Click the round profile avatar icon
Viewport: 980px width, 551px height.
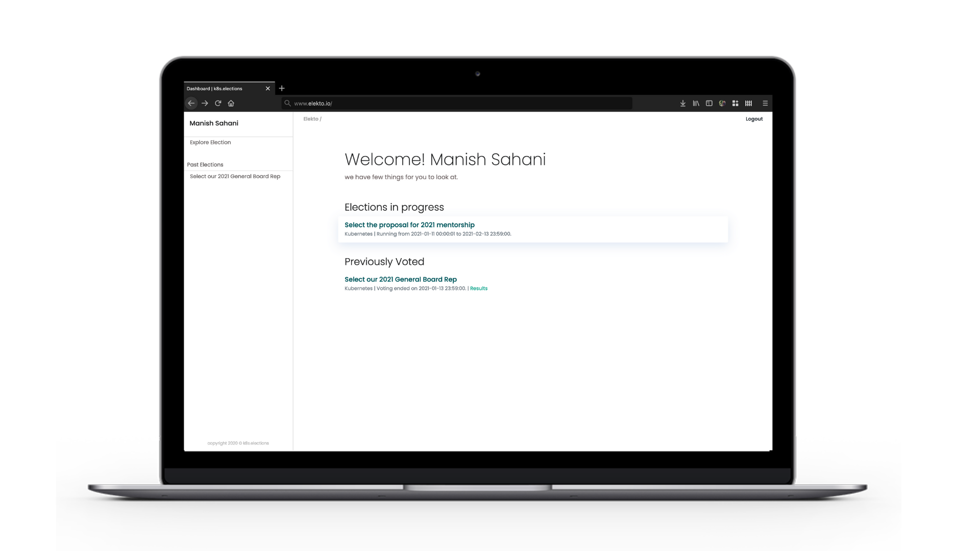(x=722, y=103)
